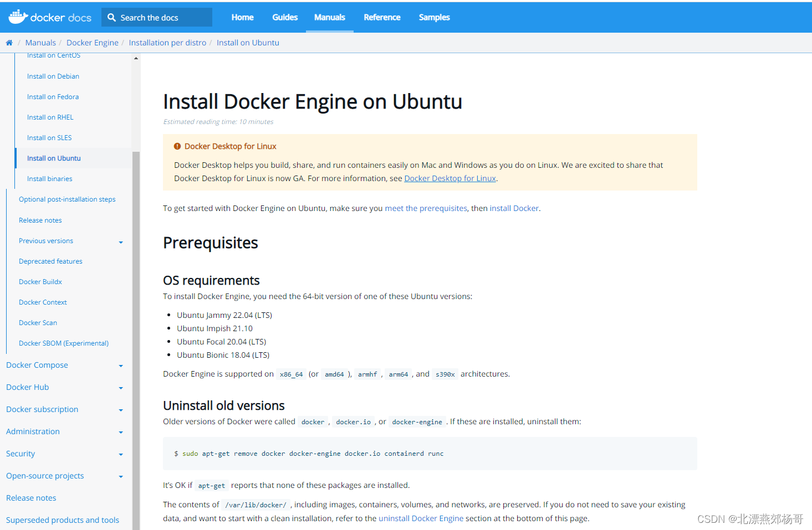
Task: Click Ubuntu Jammy 22.04 (LTS) list item
Action: (x=224, y=315)
